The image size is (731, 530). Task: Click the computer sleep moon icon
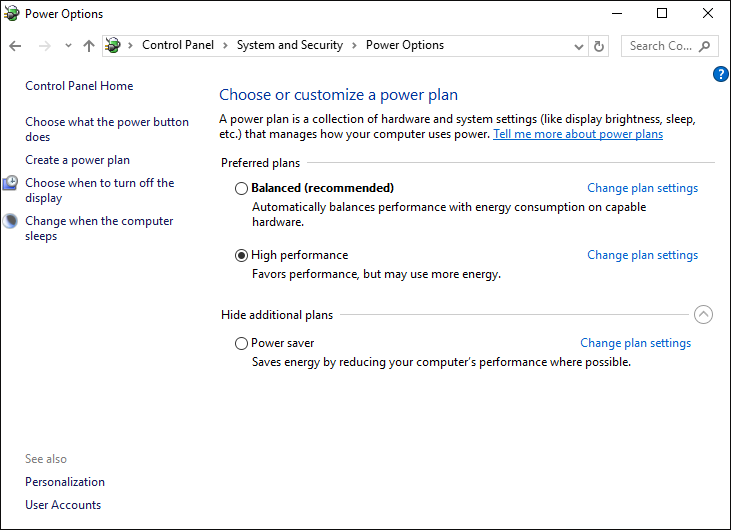coord(11,221)
